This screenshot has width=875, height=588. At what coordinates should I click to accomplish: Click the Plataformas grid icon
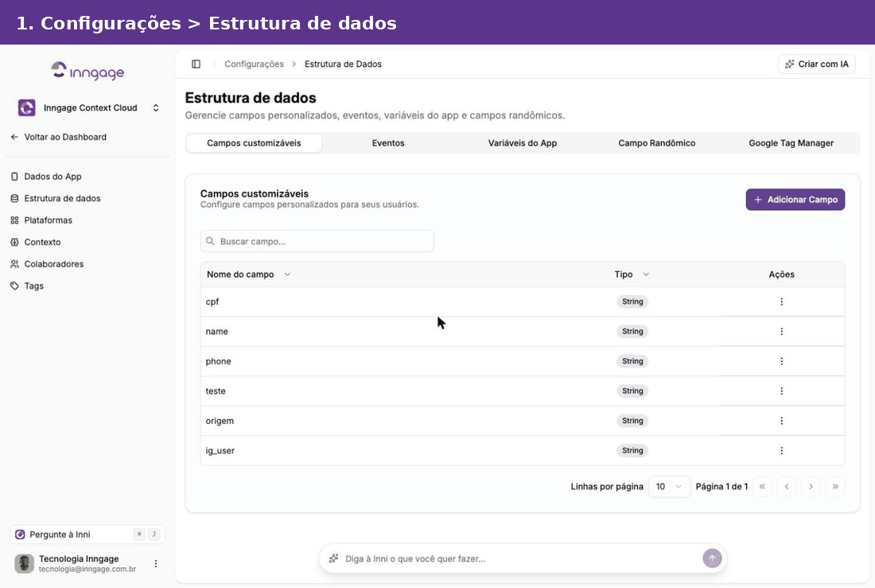[x=14, y=220]
